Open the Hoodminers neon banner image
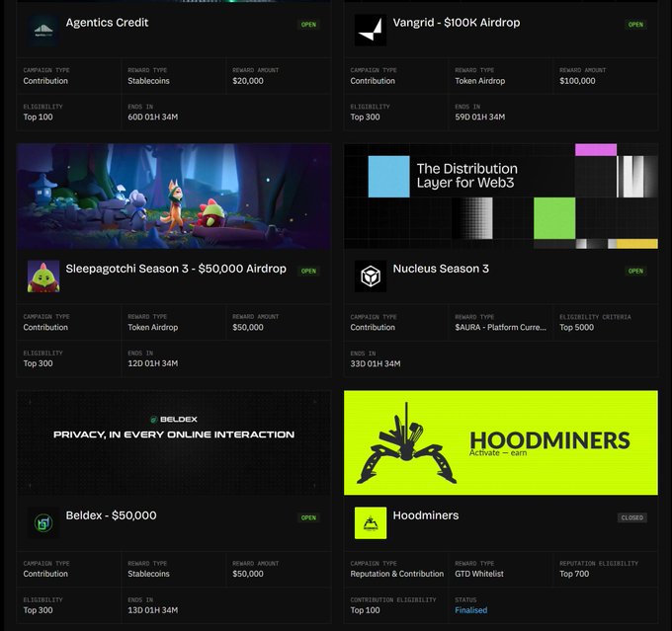 pyautogui.click(x=501, y=443)
